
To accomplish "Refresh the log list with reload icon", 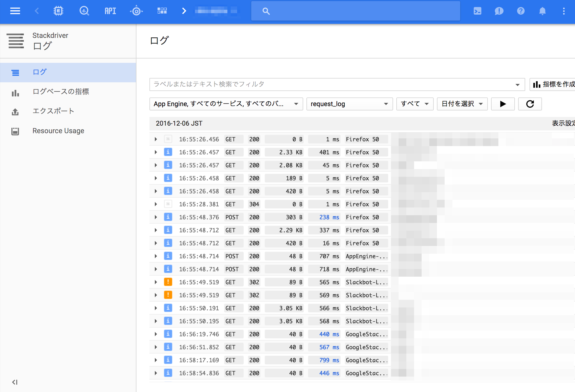I will [x=530, y=104].
